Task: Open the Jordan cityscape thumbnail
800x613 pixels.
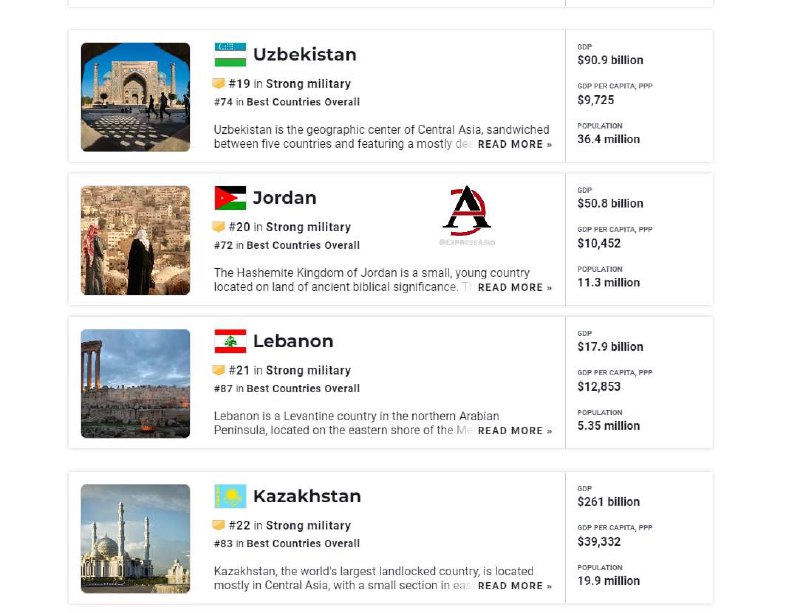Action: tap(135, 240)
